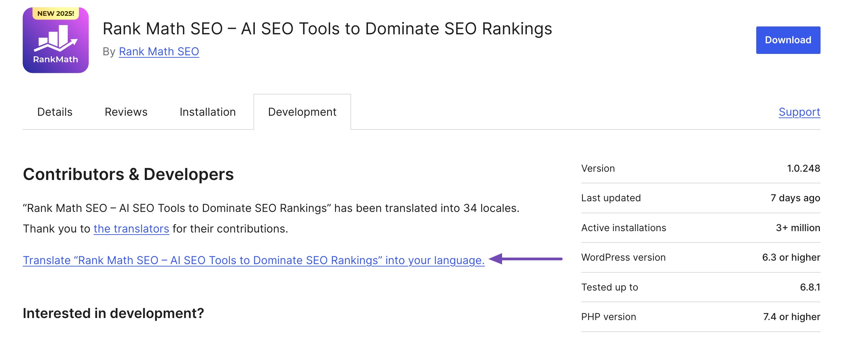868x340 pixels.
Task: Open the Rank Math SEO author link
Action: click(x=159, y=52)
